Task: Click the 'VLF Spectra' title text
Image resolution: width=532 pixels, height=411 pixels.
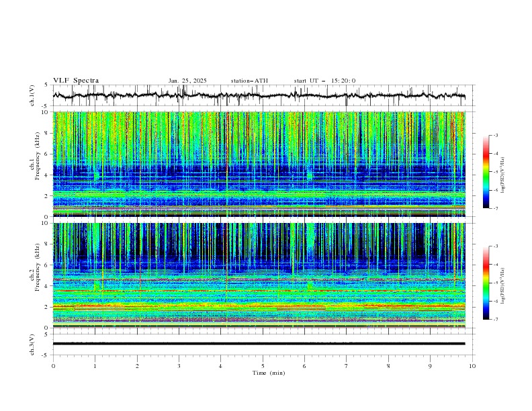Action: [76, 81]
